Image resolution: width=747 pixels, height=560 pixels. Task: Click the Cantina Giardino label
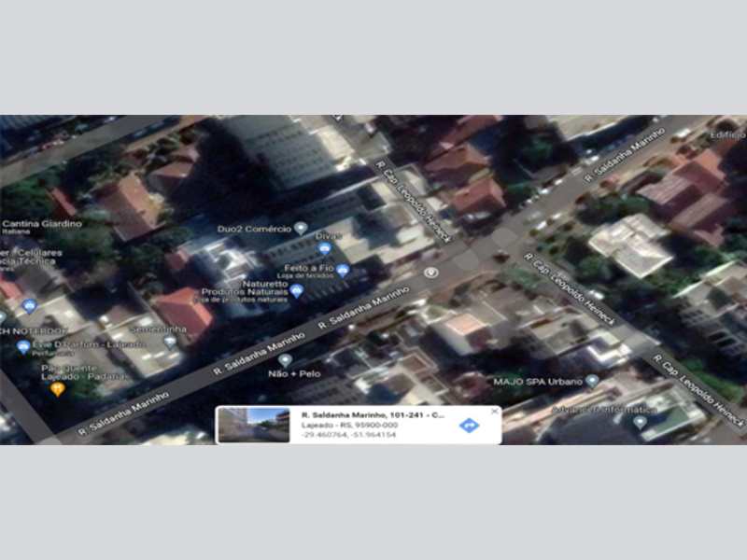42,224
